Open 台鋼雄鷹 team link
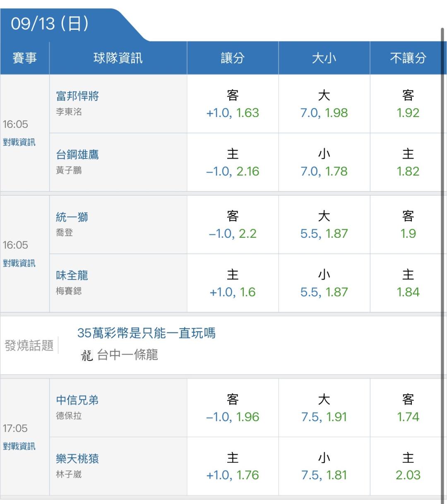This screenshot has height=504, width=447. [77, 155]
